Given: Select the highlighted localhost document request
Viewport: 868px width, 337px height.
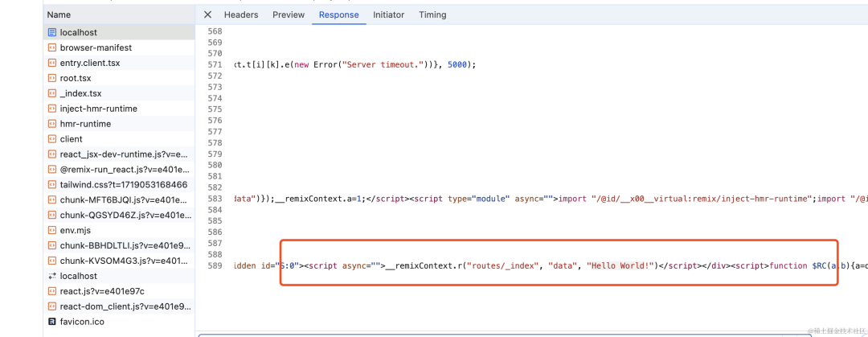Looking at the screenshot, I should pos(118,32).
